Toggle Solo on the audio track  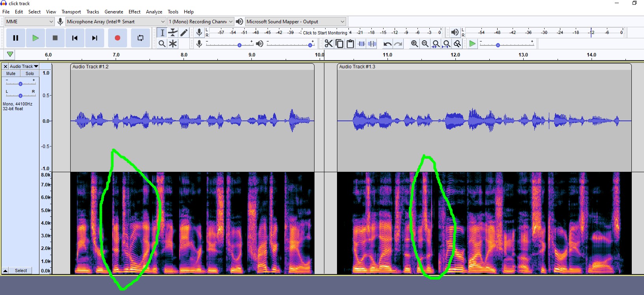click(30, 73)
